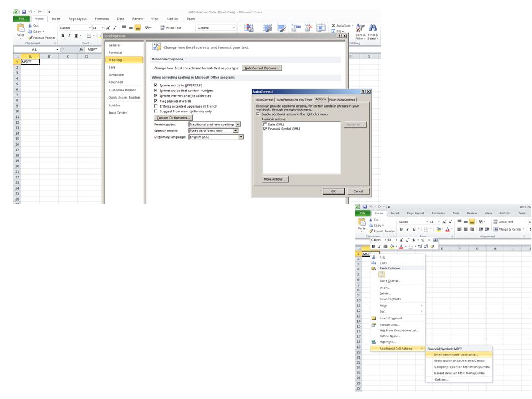Image resolution: width=532 pixels, height=399 pixels.
Task: Click Italic in ribbon behind Excel Options dialog
Action: tap(69, 35)
